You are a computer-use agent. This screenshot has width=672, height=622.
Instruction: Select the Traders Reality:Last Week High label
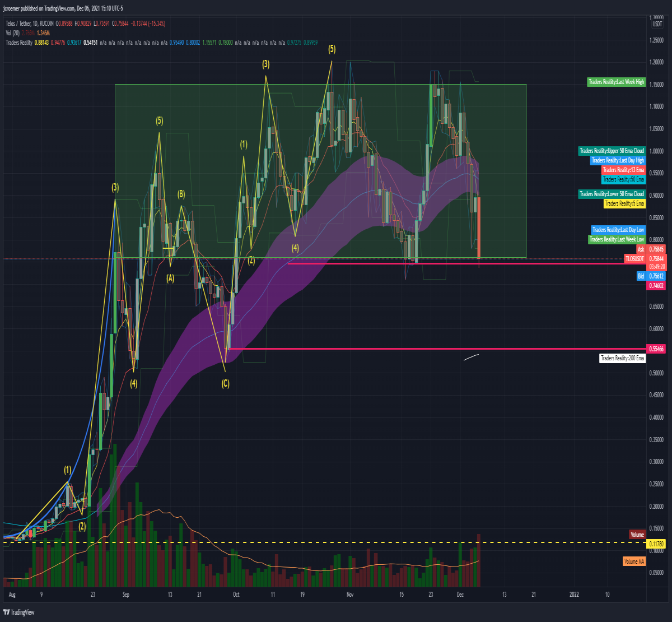617,82
